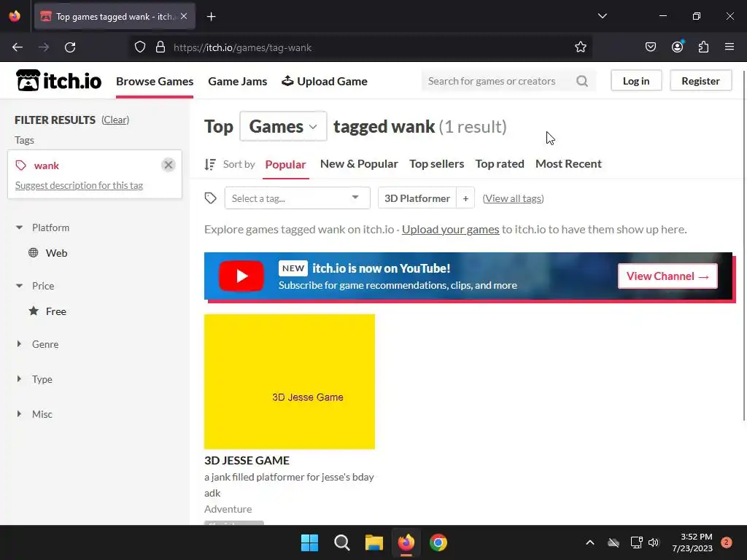The image size is (747, 560).
Task: Open the Firefox application menu
Action: coord(729,47)
